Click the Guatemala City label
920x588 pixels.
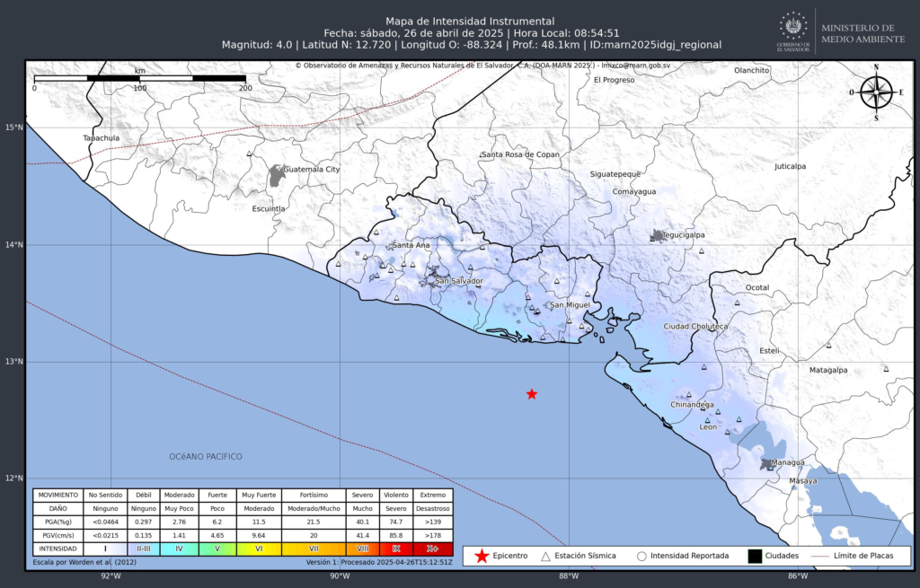coord(312,170)
